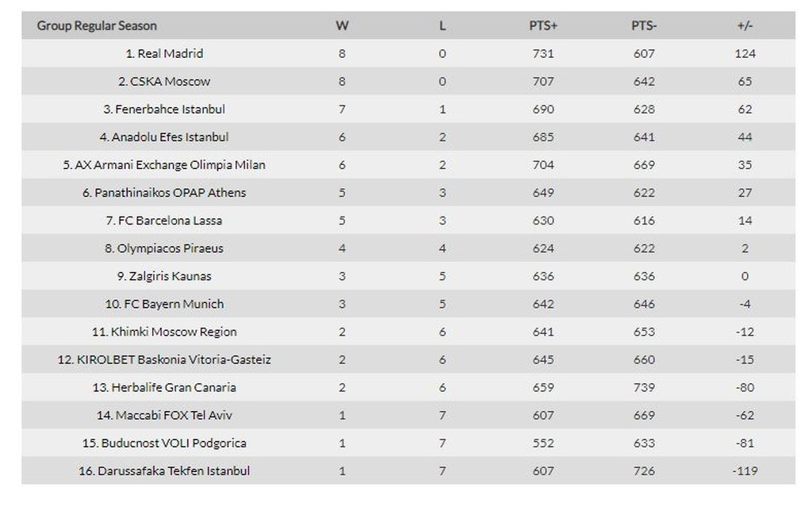Sort by the W column header
The image size is (812, 507).
coord(342,25)
